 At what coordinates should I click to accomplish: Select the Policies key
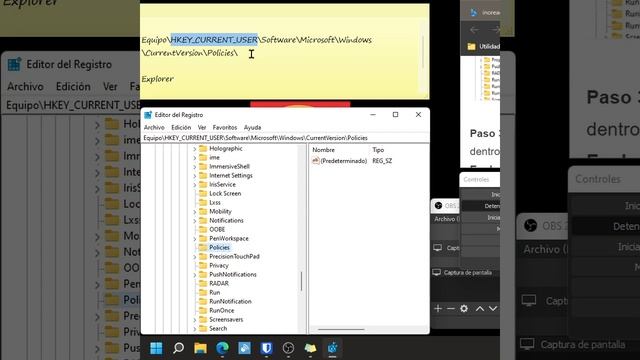coord(219,247)
